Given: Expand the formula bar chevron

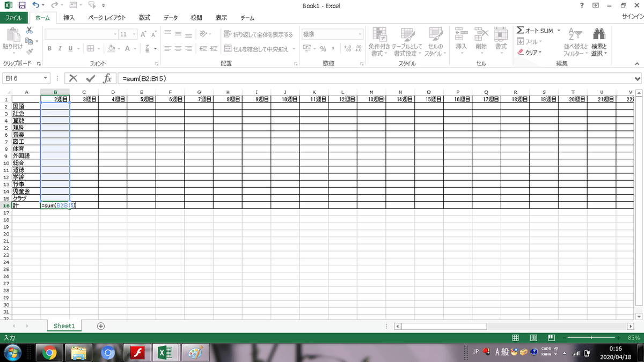Looking at the screenshot, I should point(637,78).
